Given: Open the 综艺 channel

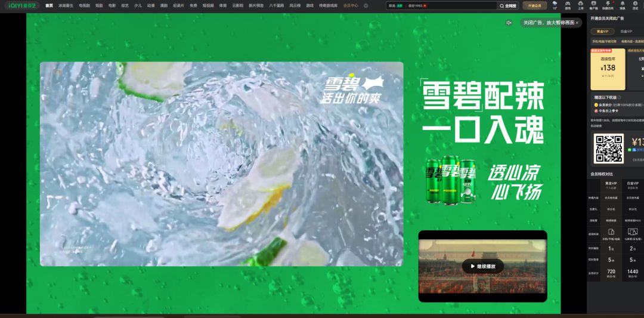Looking at the screenshot, I should tap(125, 6).
